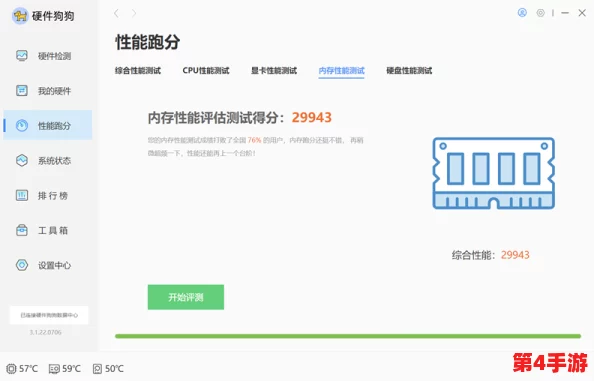Open 排行榜 sidebar item
The image size is (594, 381).
point(48,195)
